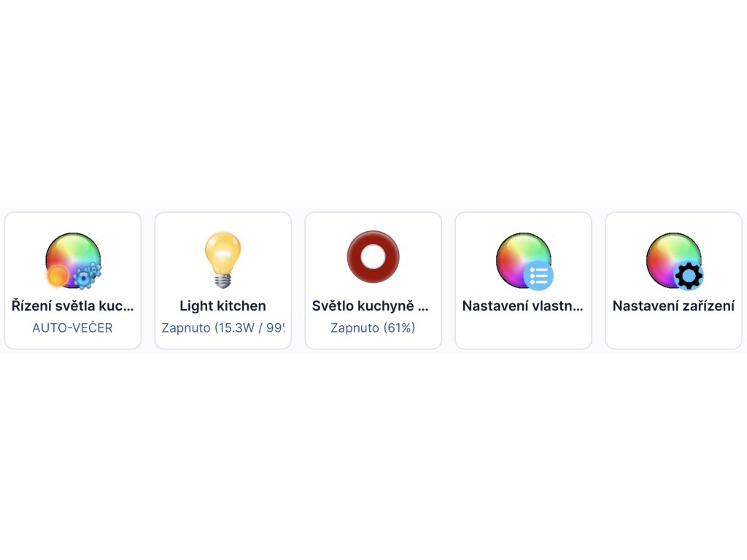Click the red ring icon of Světlo kuchyně
Screen dimensions: 747x560
coord(373,257)
